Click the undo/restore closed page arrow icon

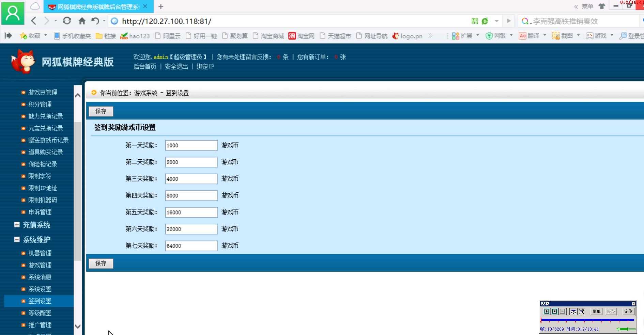[x=95, y=21]
